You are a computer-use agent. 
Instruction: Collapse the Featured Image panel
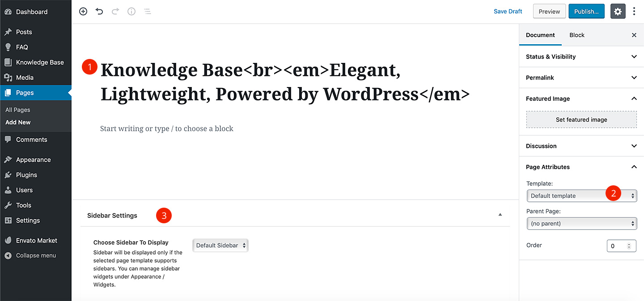click(x=634, y=99)
